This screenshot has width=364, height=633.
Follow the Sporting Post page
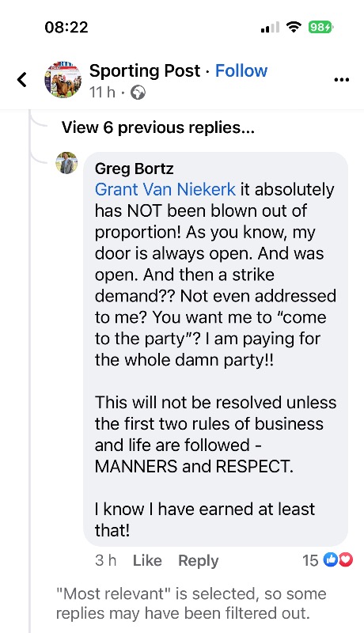pyautogui.click(x=241, y=70)
